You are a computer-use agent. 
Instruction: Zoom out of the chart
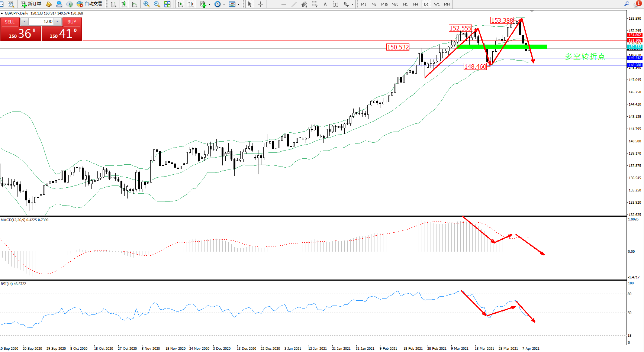[x=157, y=4]
